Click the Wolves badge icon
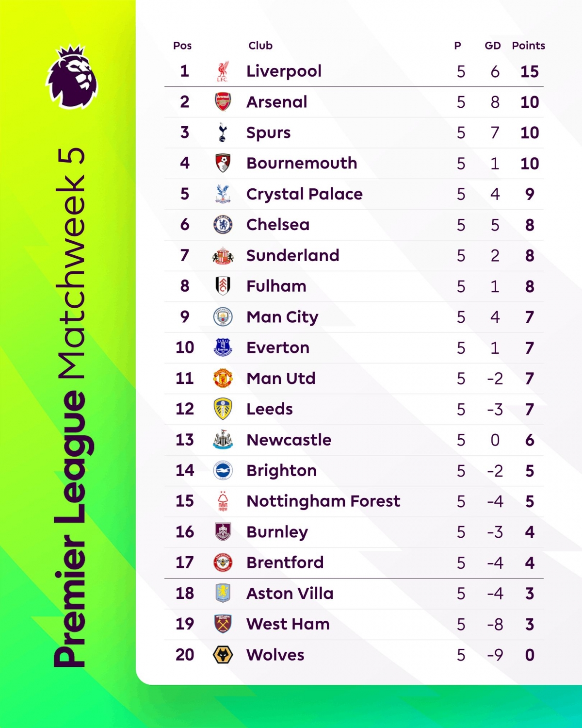This screenshot has width=582, height=728. click(x=223, y=655)
